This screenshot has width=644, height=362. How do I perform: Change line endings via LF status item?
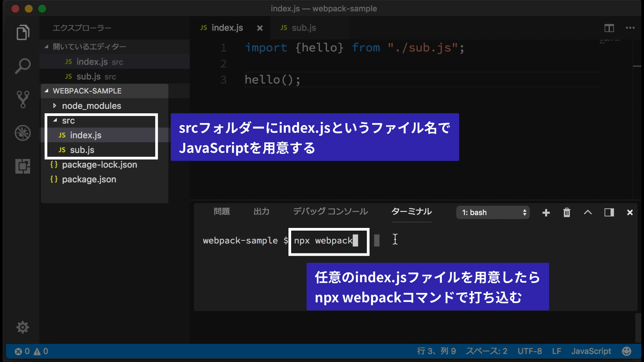556,351
